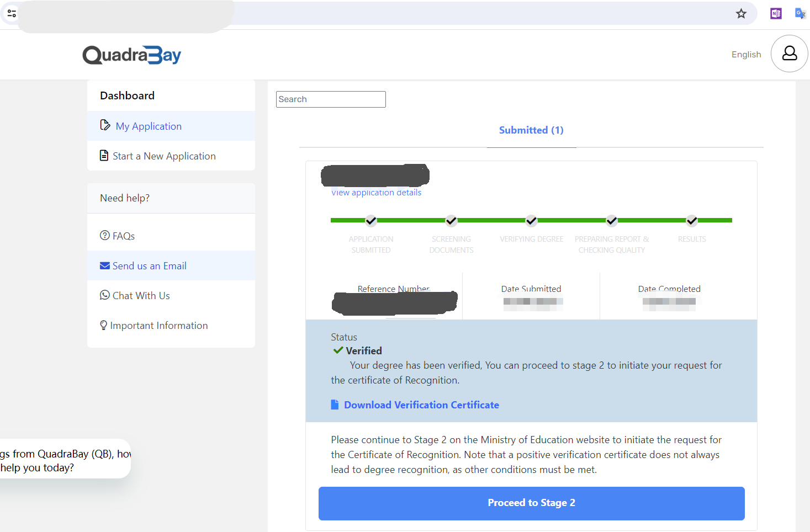Image resolution: width=810 pixels, height=532 pixels.
Task: Click the Start a New Application document icon
Action: [104, 156]
